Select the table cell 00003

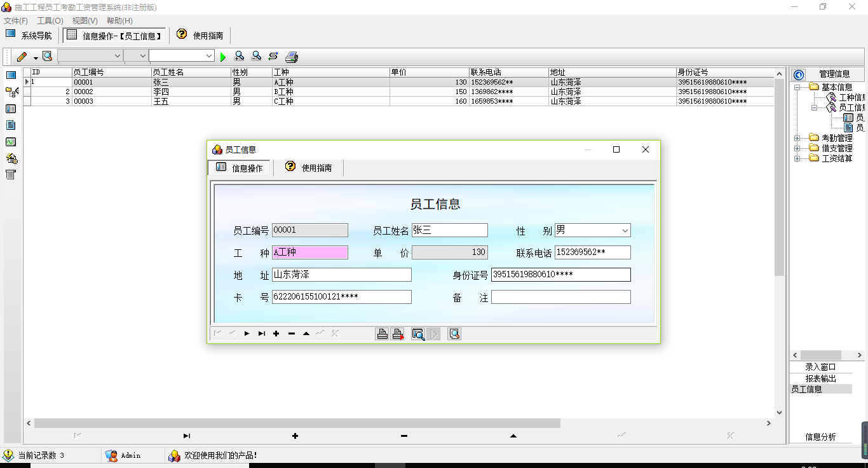pos(111,101)
